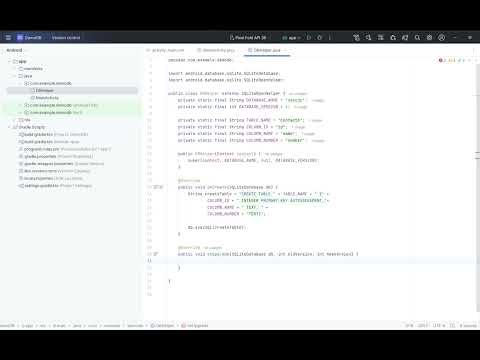480x360 pixels.
Task: Click the editor vertical scrollbar
Action: click(x=477, y=187)
